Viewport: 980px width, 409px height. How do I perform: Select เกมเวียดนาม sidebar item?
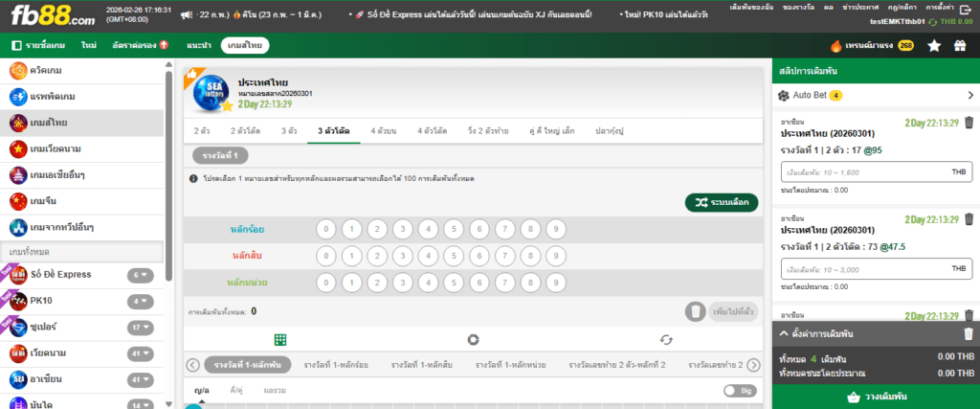pos(81,149)
